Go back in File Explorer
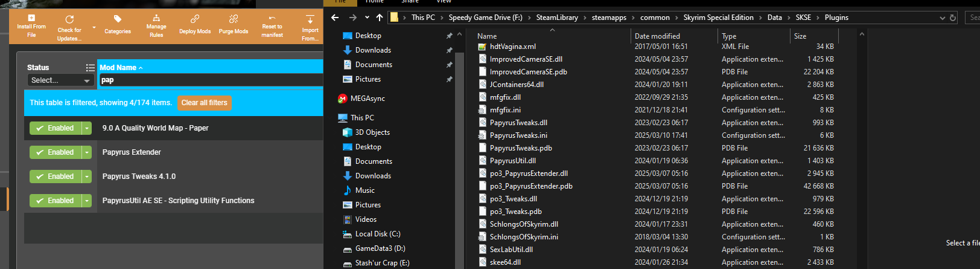This screenshot has width=980, height=269. [336, 18]
